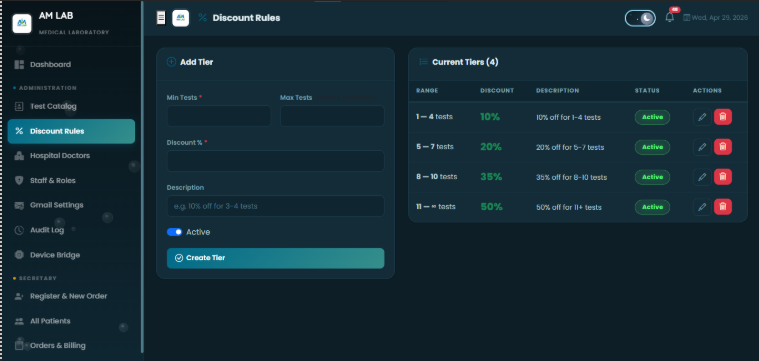Screen dimensions: 759x361
Task: Click the '20% off for 5-7 tests' description
Action: pyautogui.click(x=570, y=148)
